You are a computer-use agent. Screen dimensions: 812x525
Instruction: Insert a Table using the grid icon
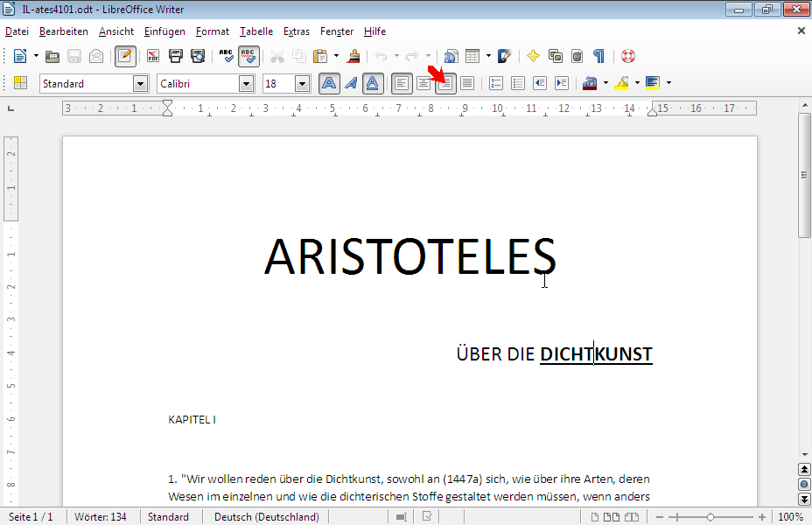(x=472, y=56)
